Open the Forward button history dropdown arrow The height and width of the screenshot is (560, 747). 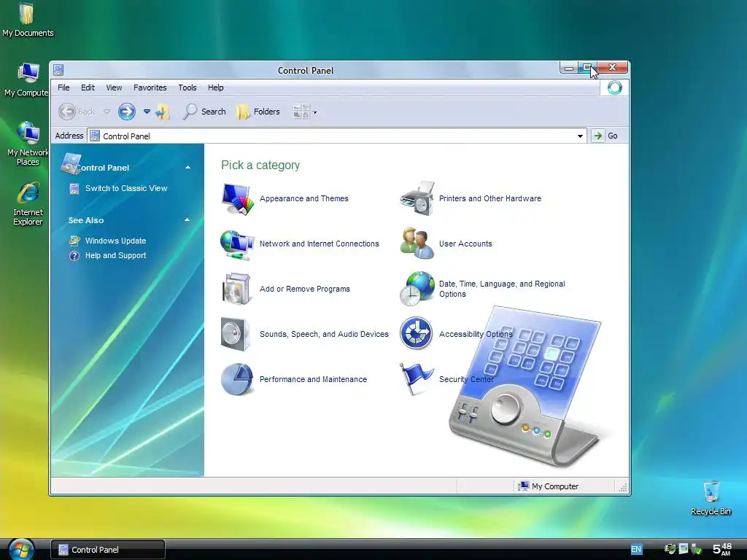click(x=147, y=112)
